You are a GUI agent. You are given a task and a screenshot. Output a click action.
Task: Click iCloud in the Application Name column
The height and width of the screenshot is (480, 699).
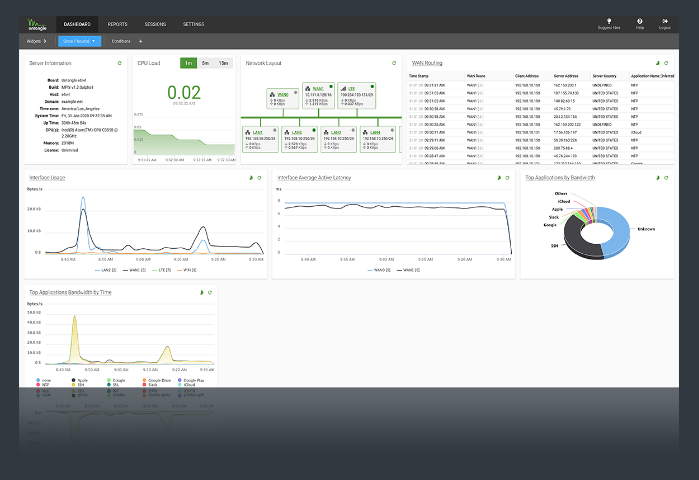(x=636, y=132)
